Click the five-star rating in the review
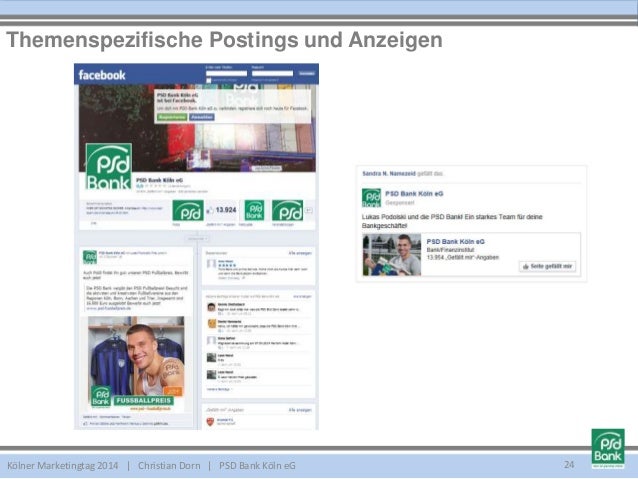The image size is (638, 479). (227, 265)
